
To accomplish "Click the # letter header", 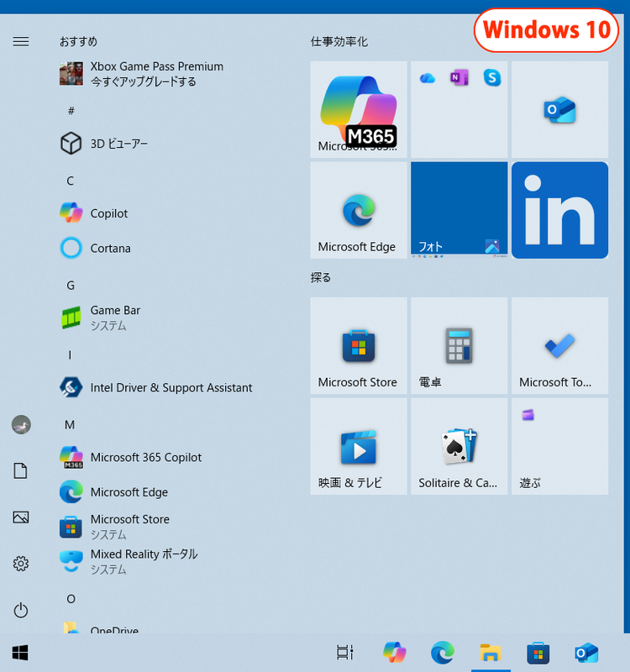I will (x=71, y=111).
